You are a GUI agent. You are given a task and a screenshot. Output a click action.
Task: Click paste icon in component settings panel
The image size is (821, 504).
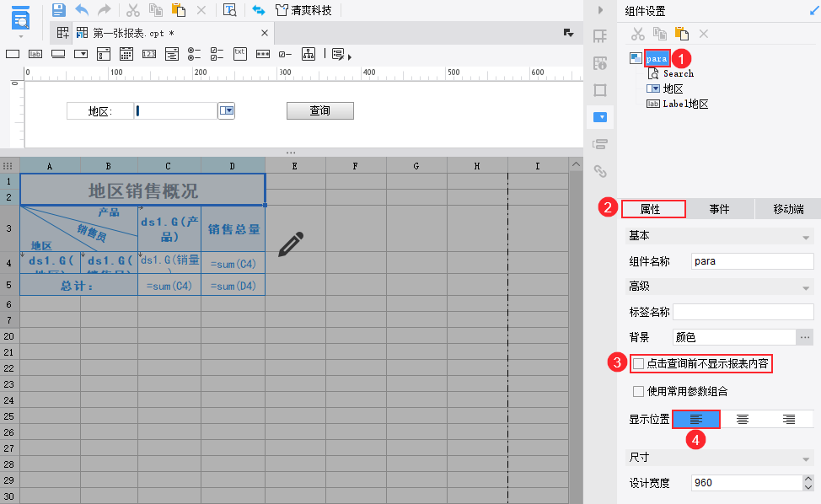tap(682, 34)
